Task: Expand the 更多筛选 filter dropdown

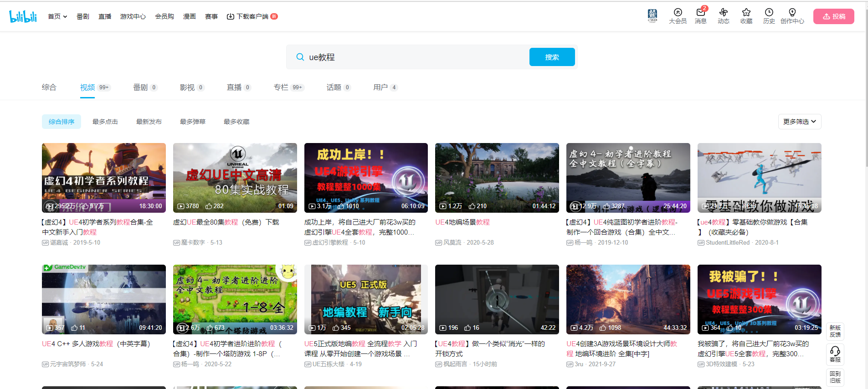Action: (800, 122)
